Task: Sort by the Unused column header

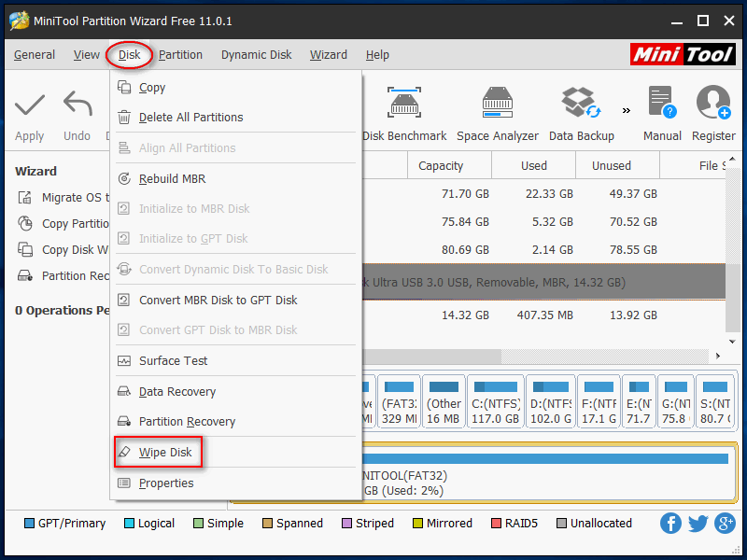Action: (x=617, y=165)
